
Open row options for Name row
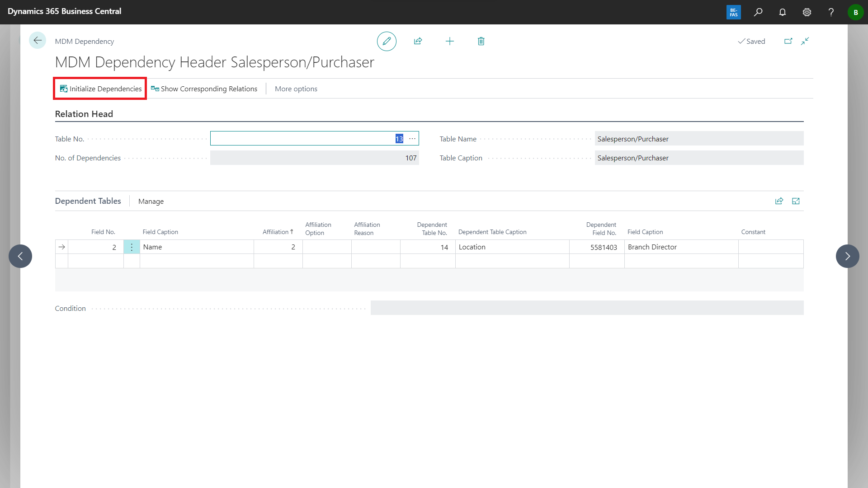132,247
